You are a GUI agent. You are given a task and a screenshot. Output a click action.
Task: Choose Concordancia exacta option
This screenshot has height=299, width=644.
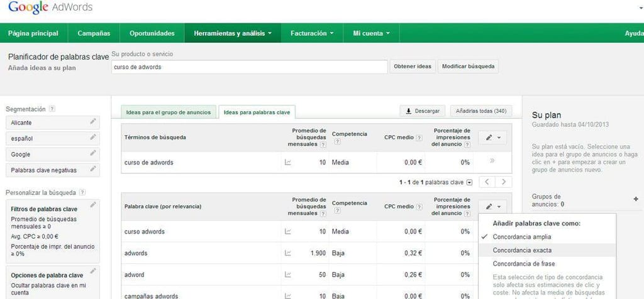[547, 250]
